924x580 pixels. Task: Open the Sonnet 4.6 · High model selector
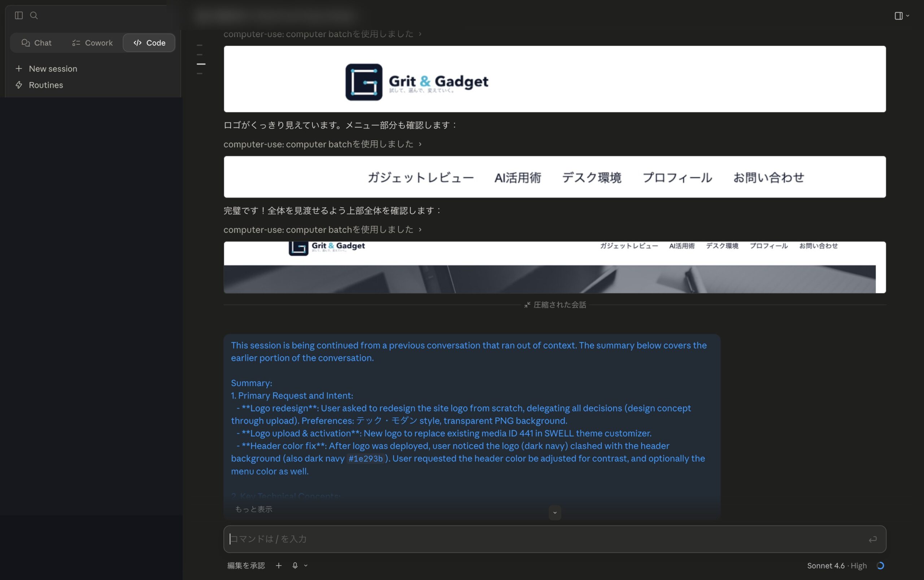(837, 566)
